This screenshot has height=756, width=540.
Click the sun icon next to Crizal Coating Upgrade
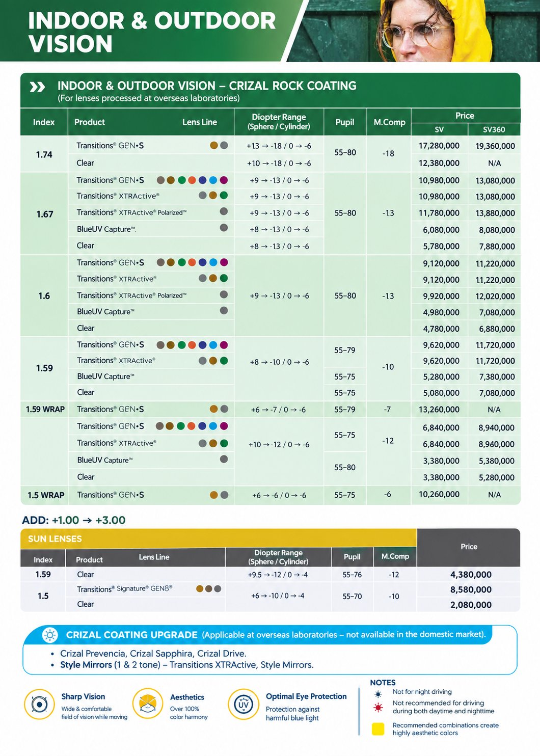[50, 635]
